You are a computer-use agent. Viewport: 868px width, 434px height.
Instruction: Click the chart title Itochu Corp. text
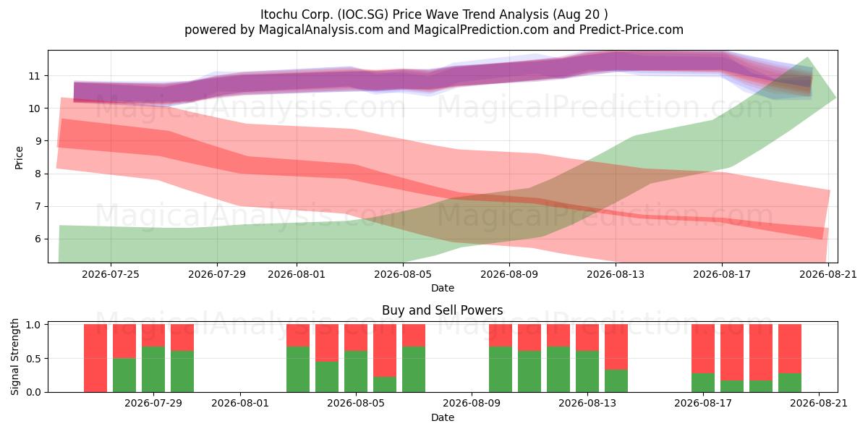[x=291, y=14]
